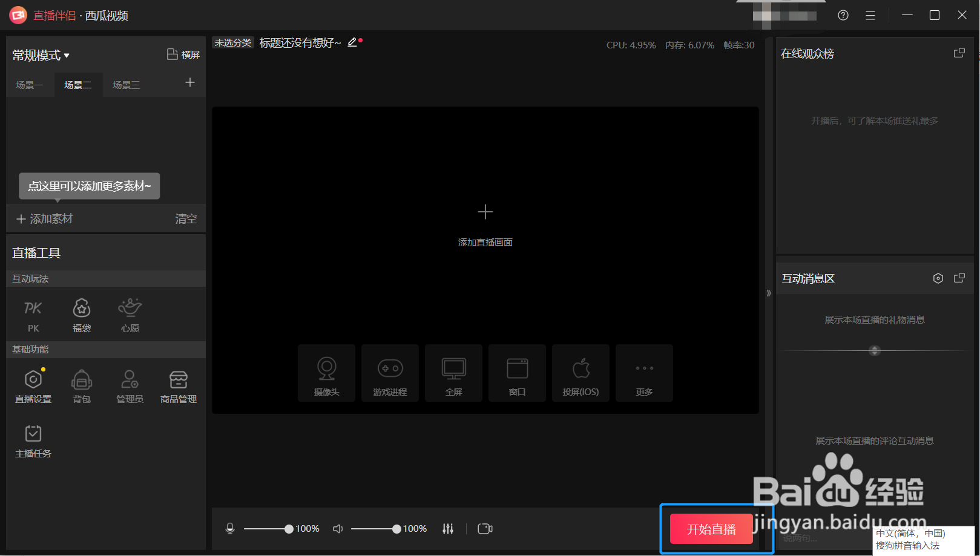Add a new scene with plus icon
980x556 pixels.
[190, 82]
